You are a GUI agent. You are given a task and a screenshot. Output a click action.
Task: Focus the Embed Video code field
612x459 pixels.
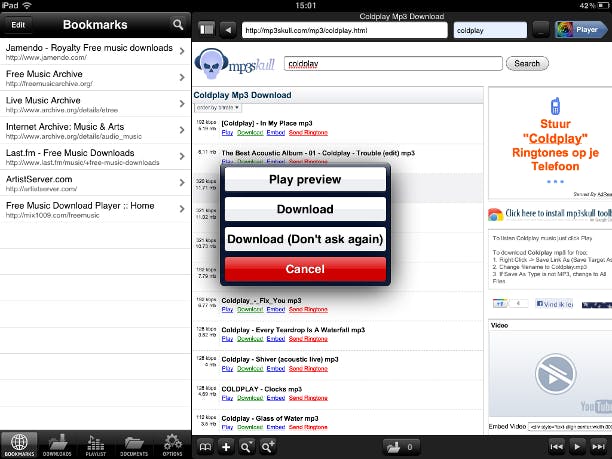pyautogui.click(x=570, y=427)
